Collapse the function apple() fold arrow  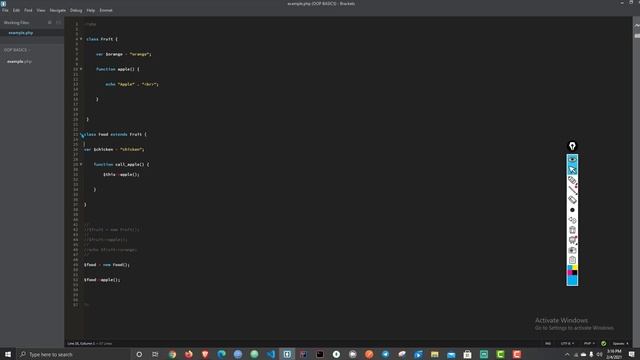(x=81, y=69)
